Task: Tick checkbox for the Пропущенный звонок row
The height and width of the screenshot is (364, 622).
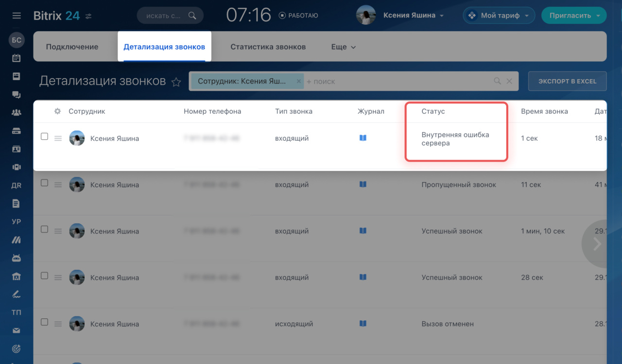Action: (x=44, y=183)
